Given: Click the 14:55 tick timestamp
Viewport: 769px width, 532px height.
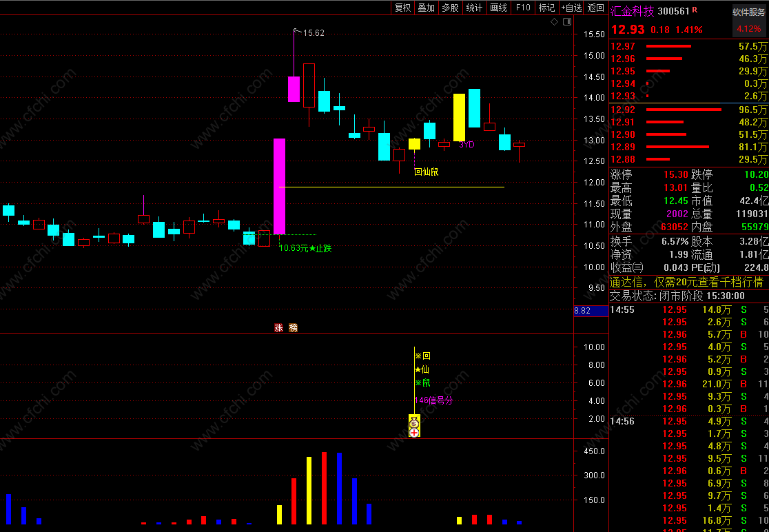Looking at the screenshot, I should [622, 310].
